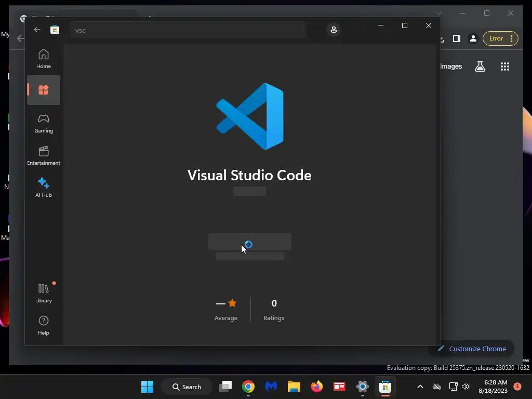532x399 pixels.
Task: Go to Home in Microsoft Store sidebar
Action: [x=44, y=59]
